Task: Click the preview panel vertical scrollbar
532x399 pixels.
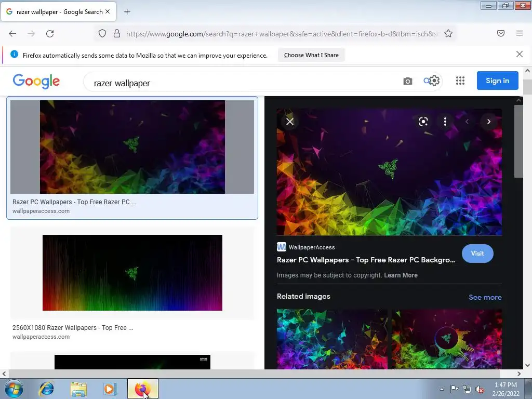Action: coord(518,141)
